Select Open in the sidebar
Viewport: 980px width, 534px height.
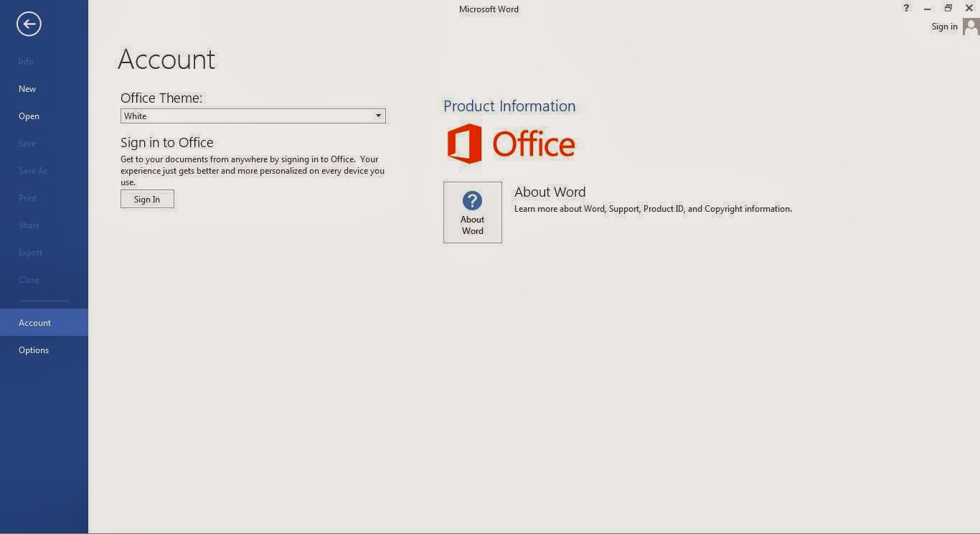(x=44, y=116)
